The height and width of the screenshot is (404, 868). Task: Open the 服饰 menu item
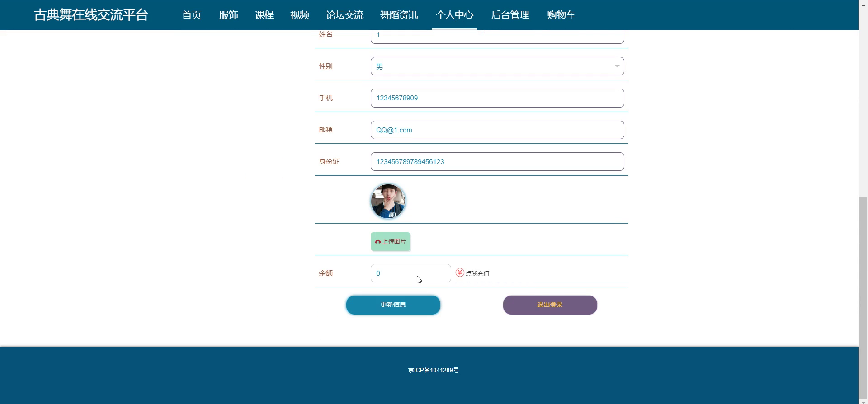(228, 15)
